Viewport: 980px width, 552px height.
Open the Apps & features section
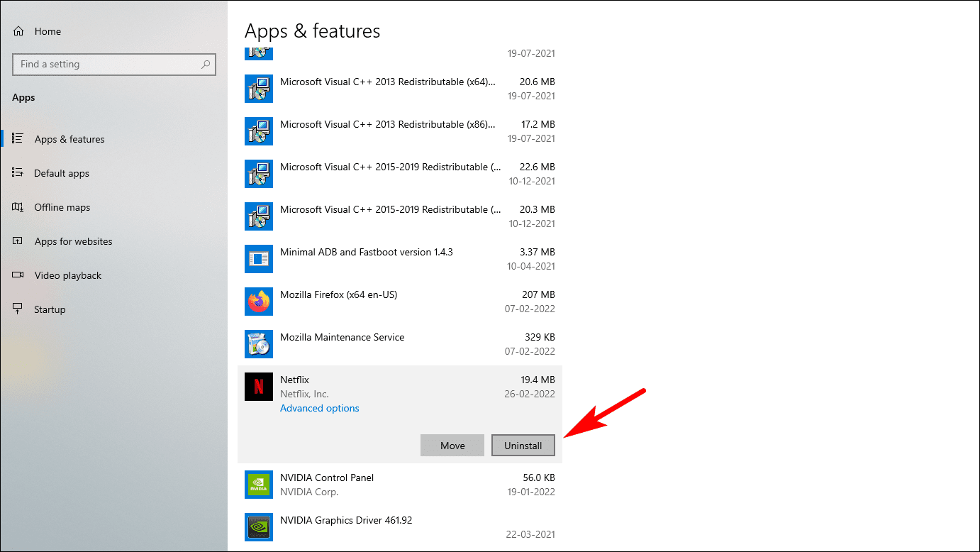point(113,139)
